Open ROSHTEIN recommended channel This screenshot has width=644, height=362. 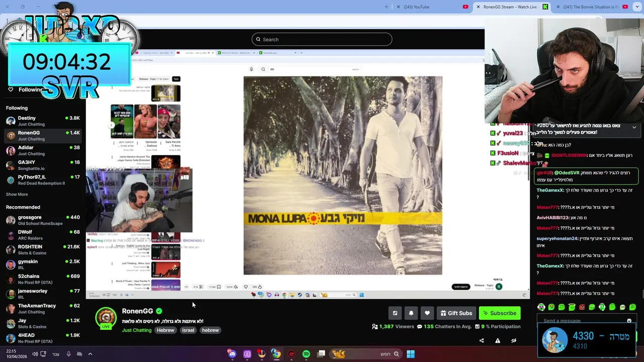(43, 249)
